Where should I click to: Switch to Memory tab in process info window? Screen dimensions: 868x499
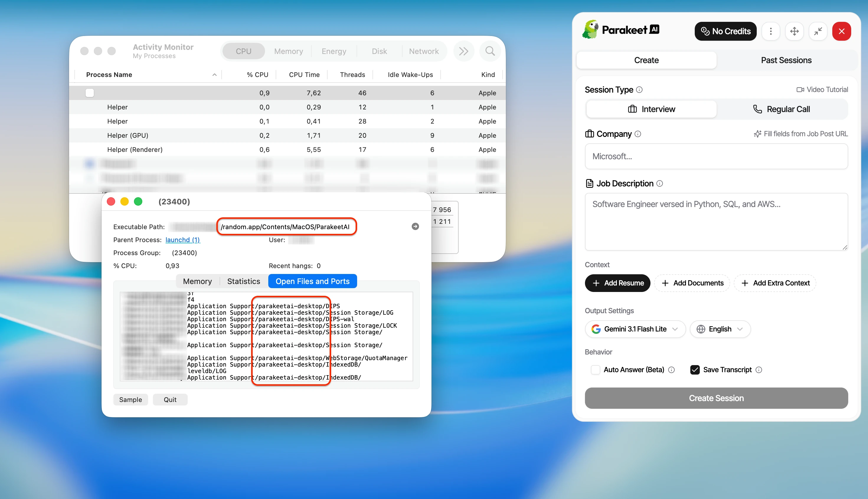[x=197, y=281]
